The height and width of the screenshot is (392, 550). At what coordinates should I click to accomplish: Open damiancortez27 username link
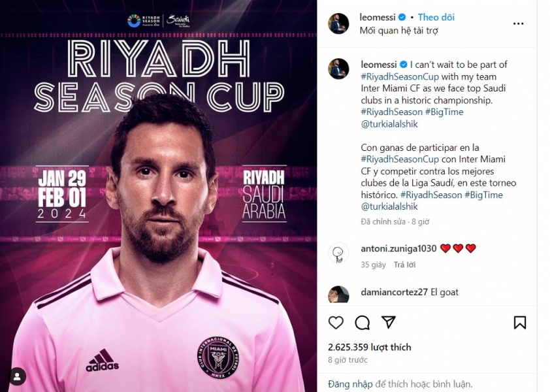[x=394, y=292]
